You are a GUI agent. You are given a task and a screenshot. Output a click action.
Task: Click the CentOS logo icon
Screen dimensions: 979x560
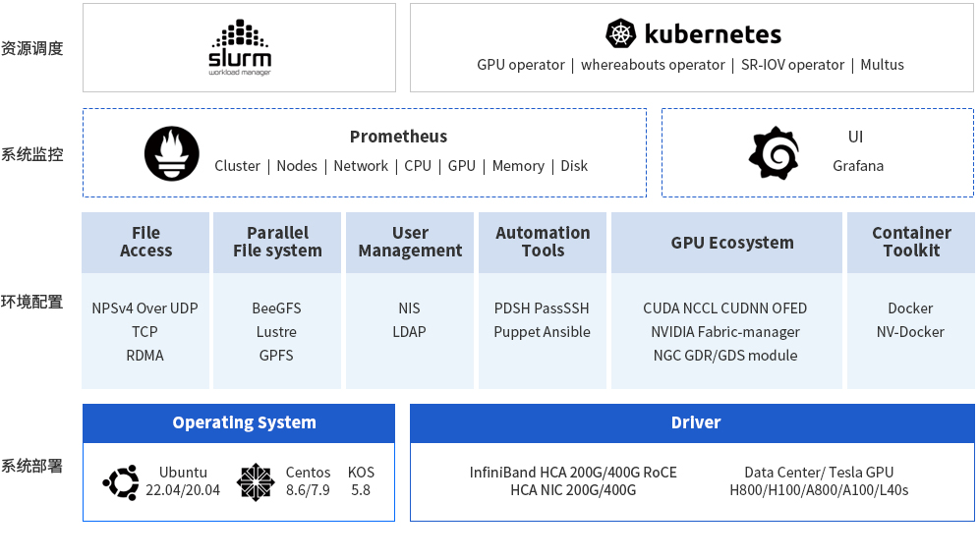255,481
